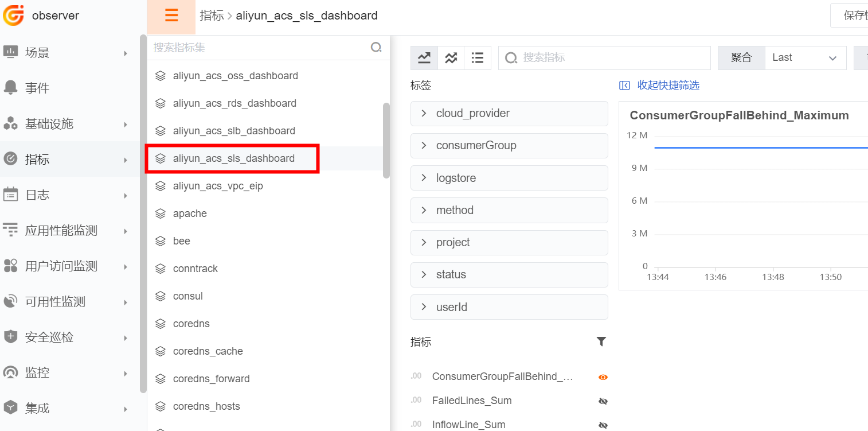The height and width of the screenshot is (431, 868).
Task: Show the FailedLines_Sum metric
Action: (x=603, y=401)
